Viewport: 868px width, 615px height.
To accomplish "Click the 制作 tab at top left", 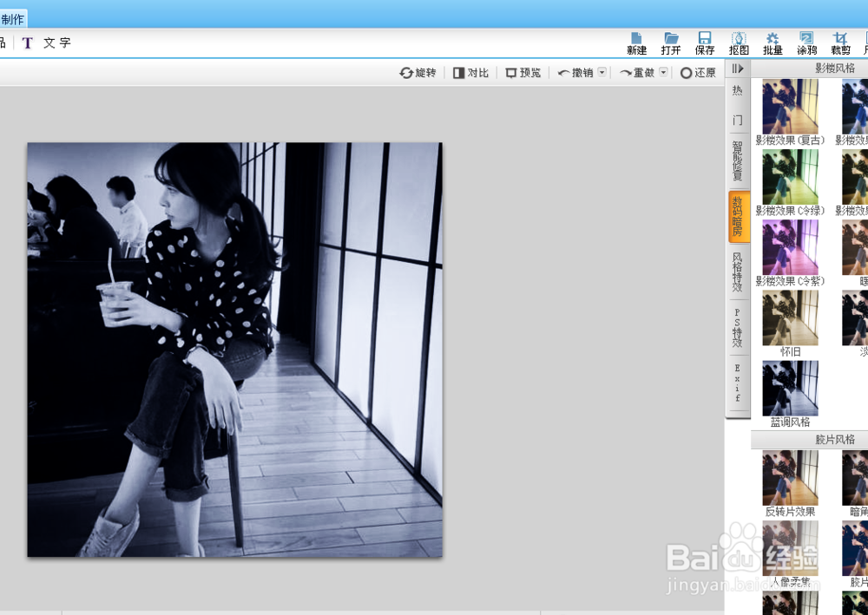I will tap(13, 19).
